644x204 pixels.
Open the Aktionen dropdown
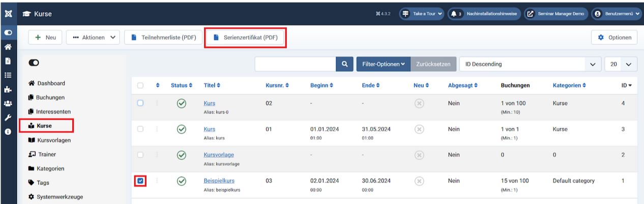pyautogui.click(x=93, y=38)
